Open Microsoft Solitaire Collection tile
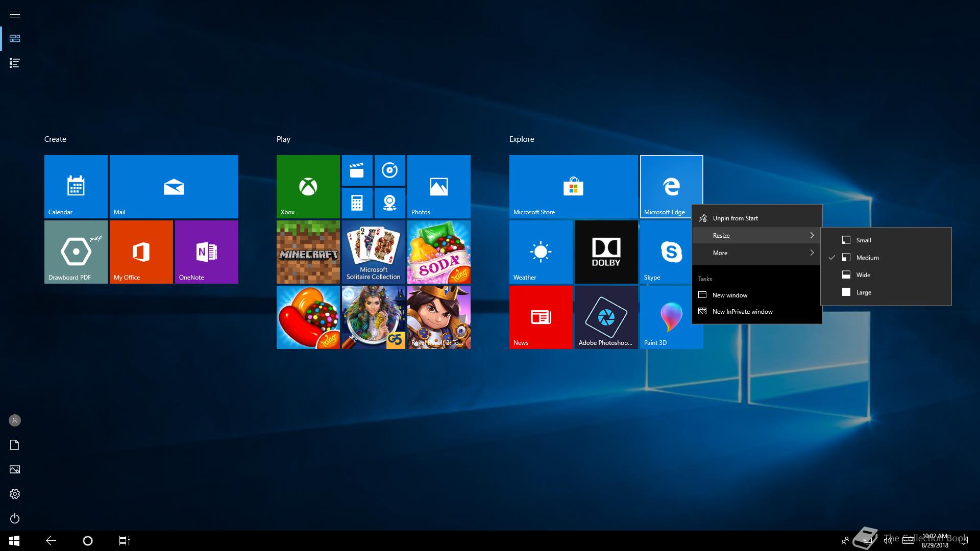This screenshot has width=980, height=551. (x=374, y=252)
